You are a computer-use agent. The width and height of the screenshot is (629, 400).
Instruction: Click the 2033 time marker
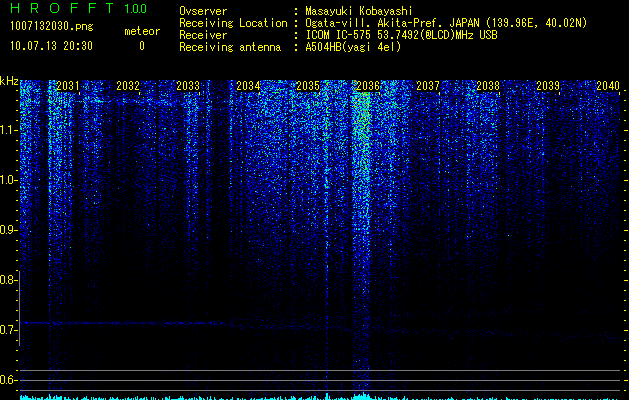click(188, 86)
